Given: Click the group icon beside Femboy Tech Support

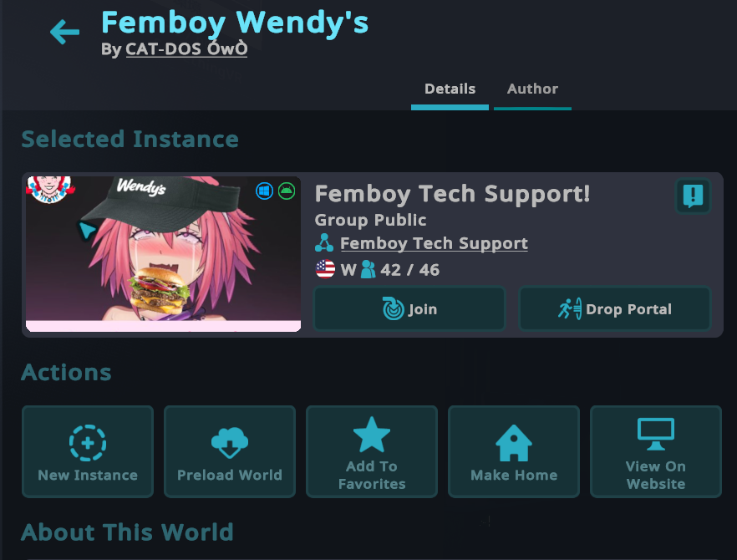Looking at the screenshot, I should [x=324, y=243].
